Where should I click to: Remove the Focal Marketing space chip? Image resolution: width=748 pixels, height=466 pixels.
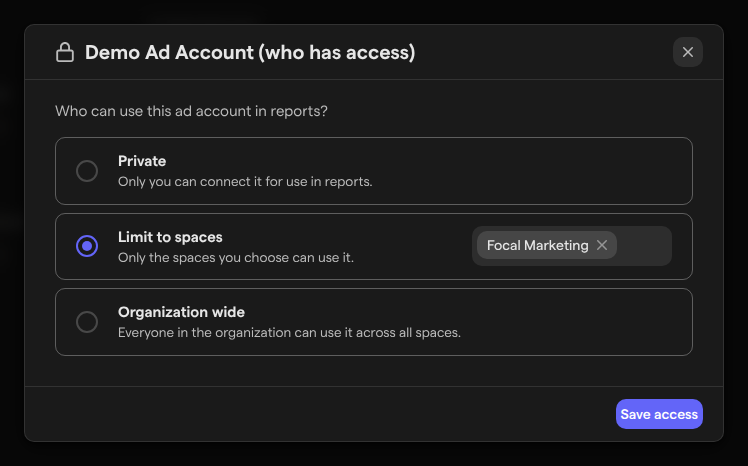coord(602,245)
